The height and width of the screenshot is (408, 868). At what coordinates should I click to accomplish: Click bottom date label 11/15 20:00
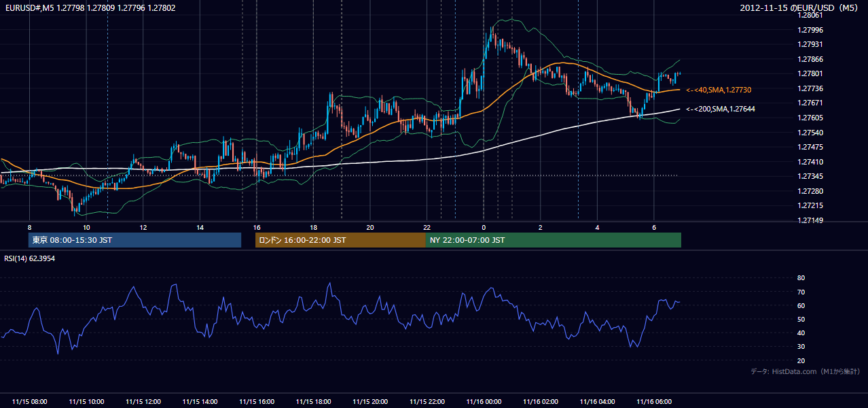coord(370,402)
